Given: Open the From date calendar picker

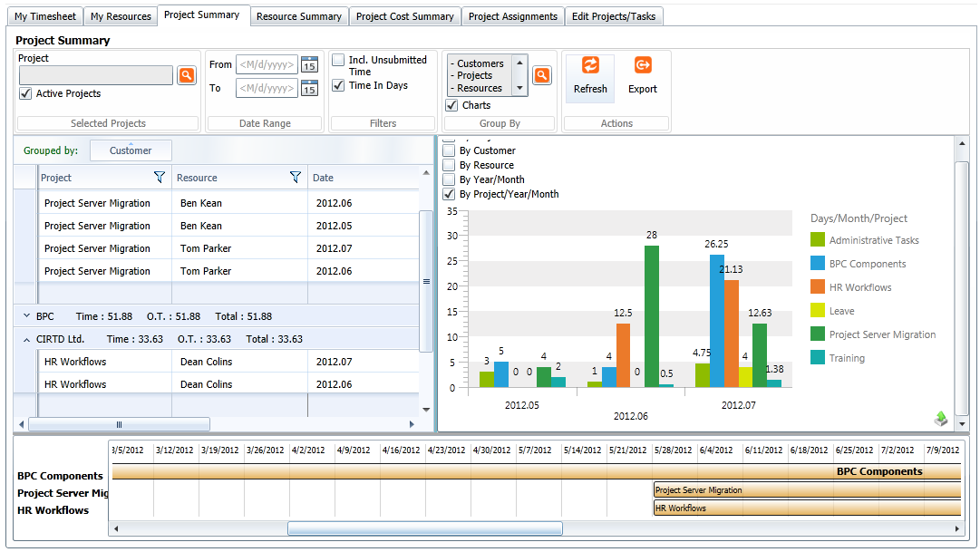Looking at the screenshot, I should click(x=309, y=64).
